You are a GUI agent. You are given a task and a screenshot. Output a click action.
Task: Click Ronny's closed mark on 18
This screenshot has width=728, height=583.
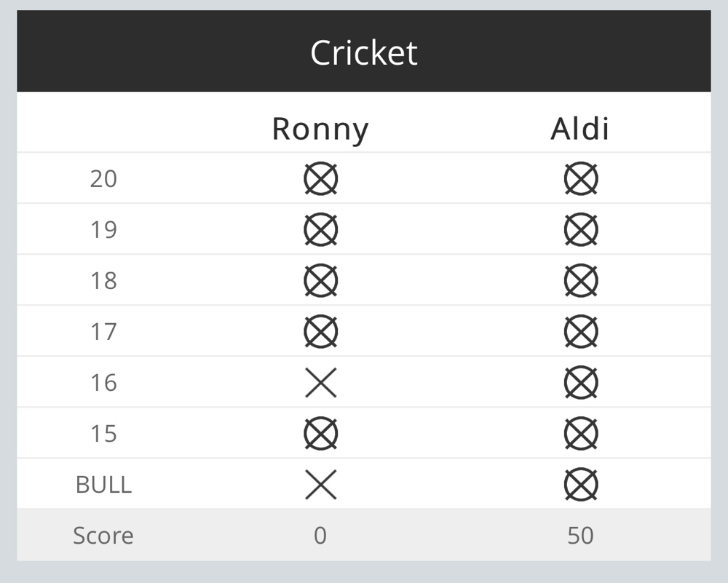point(321,281)
